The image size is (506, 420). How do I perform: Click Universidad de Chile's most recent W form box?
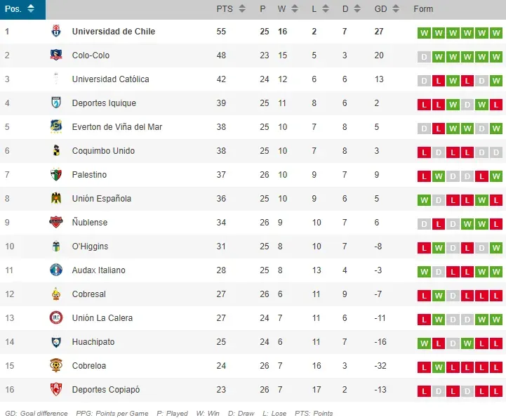pyautogui.click(x=496, y=33)
